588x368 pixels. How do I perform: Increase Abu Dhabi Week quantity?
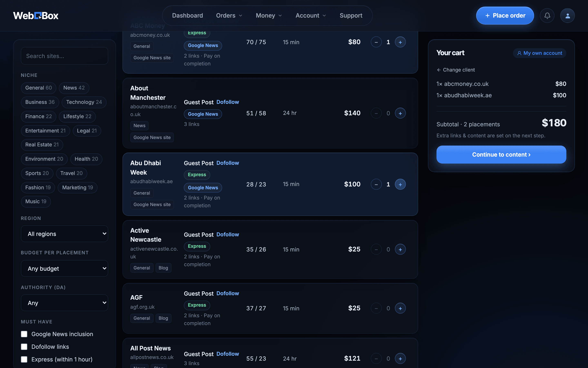tap(400, 184)
